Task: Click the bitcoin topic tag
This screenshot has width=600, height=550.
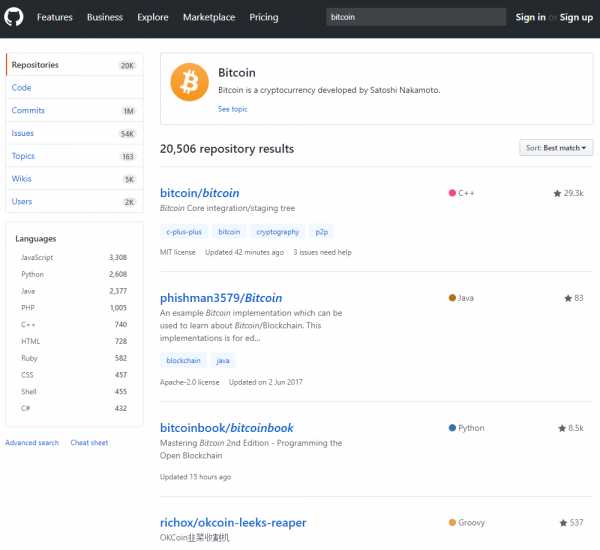Action: click(x=229, y=232)
